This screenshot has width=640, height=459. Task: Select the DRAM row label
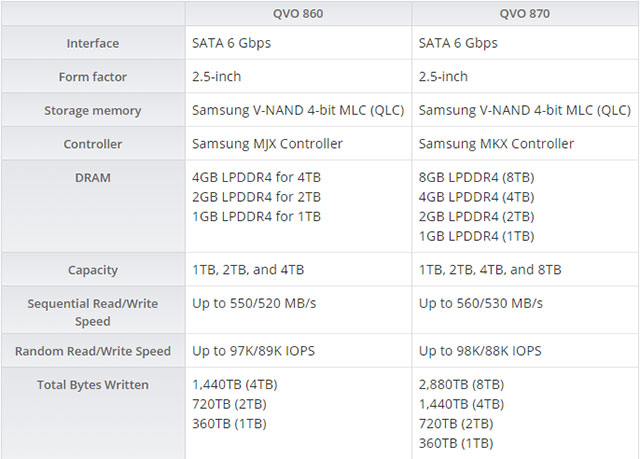point(93,178)
